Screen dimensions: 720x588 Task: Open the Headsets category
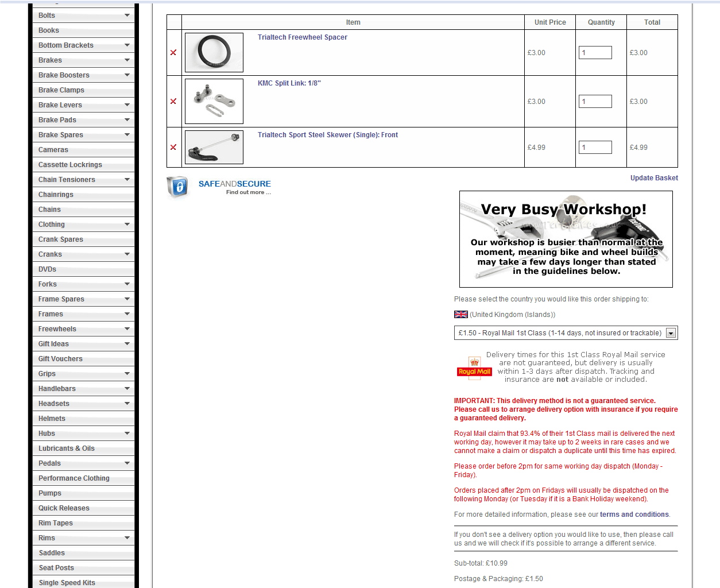84,404
